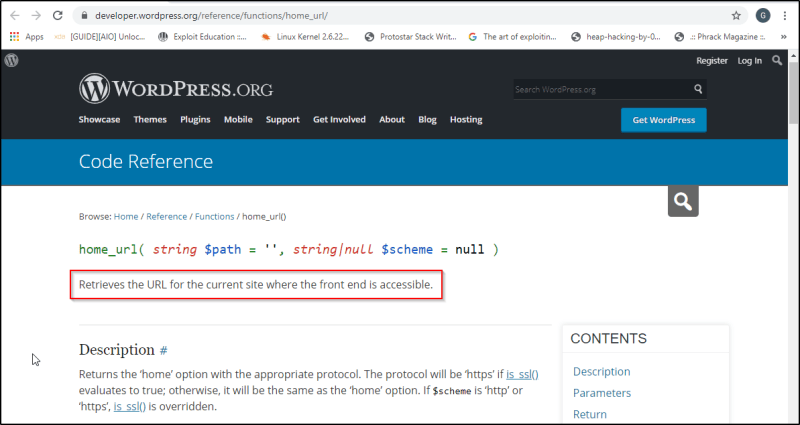Open the Plugins menu item
The image size is (800, 425).
pyautogui.click(x=195, y=119)
